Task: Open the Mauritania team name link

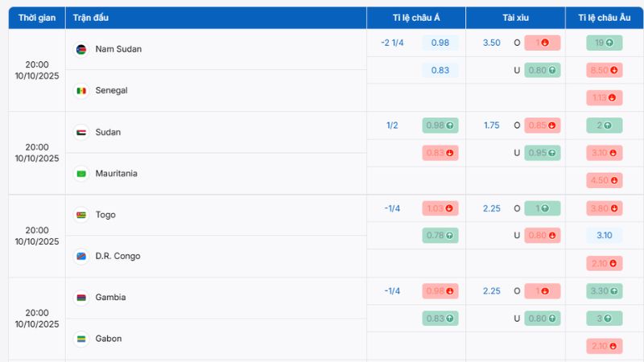Action: [x=116, y=174]
